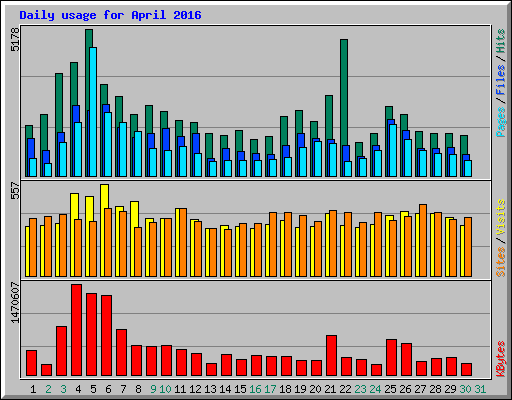Click the "Files" legend label

point(501,79)
